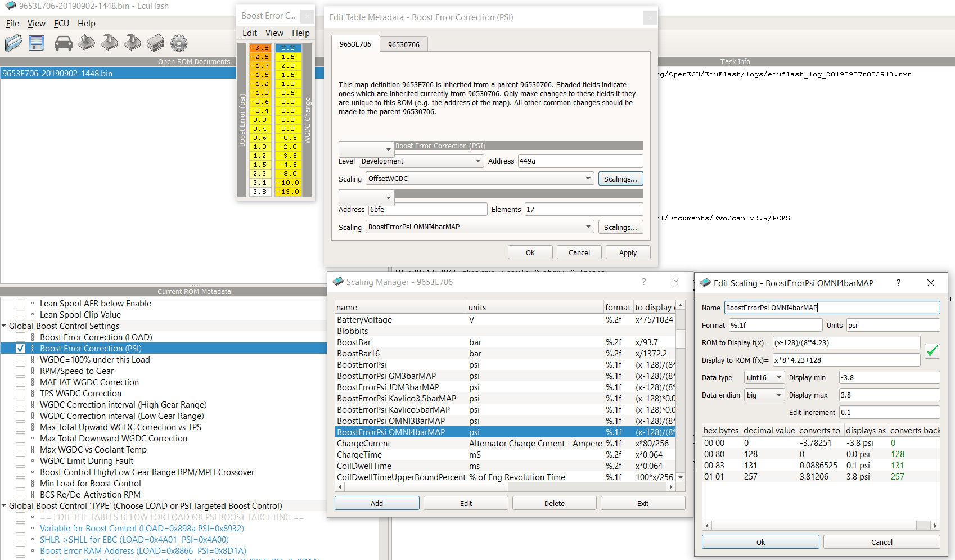Click the Open ROM folder icon
This screenshot has width=955, height=560.
(x=13, y=43)
